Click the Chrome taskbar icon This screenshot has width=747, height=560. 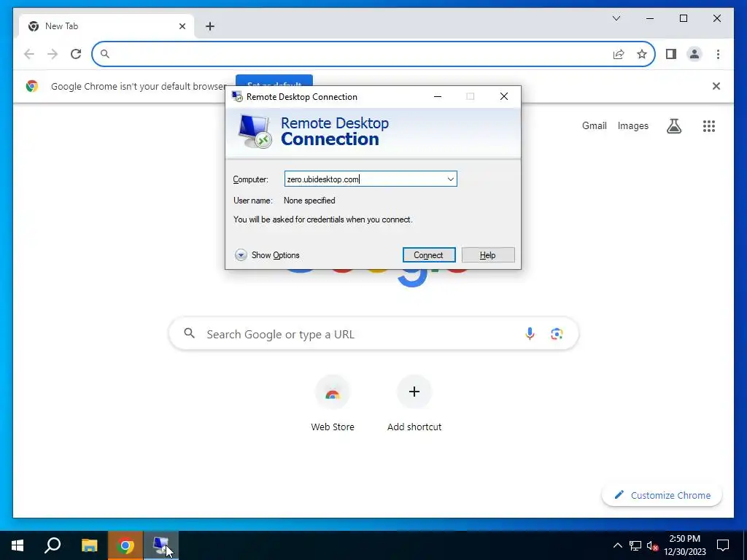pyautogui.click(x=125, y=545)
